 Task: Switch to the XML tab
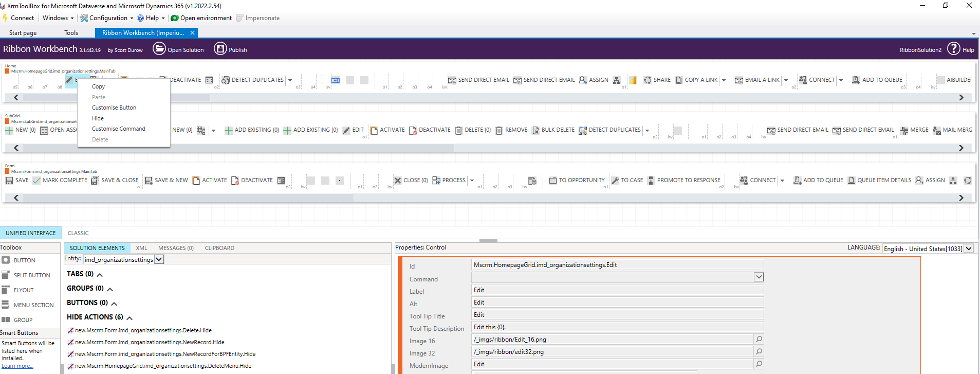[141, 248]
